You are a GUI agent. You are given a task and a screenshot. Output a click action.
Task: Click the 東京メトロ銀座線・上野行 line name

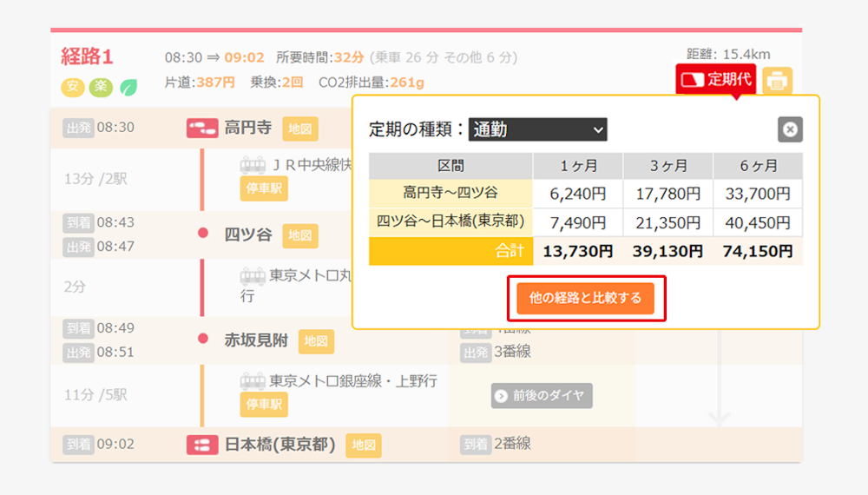pyautogui.click(x=353, y=381)
